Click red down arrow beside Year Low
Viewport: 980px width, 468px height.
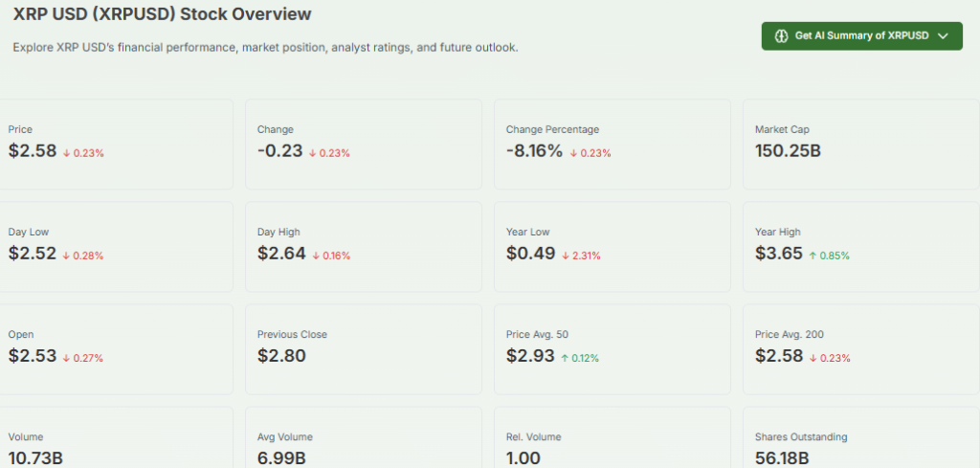tap(565, 256)
